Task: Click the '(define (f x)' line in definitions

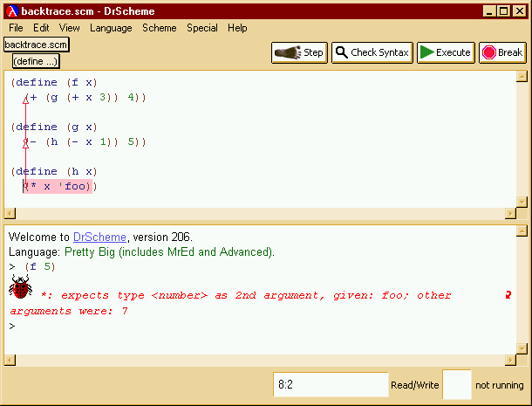Action: coord(54,83)
